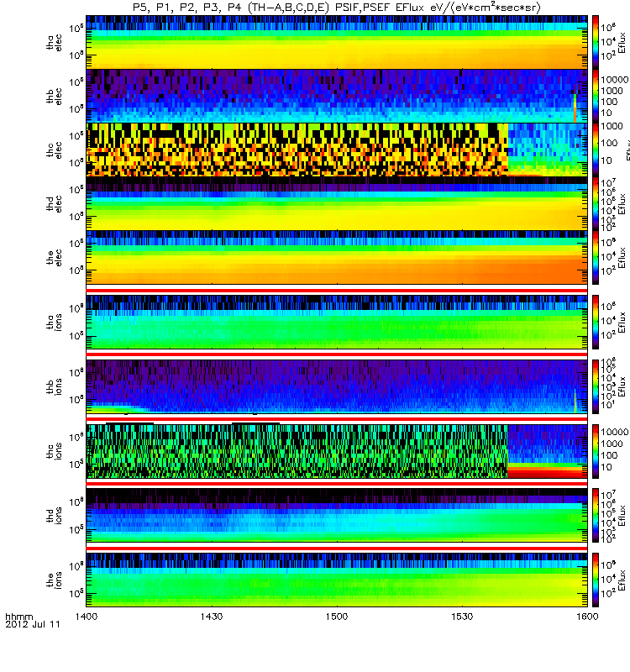Viewport: 630px width, 672px height.
Task: Click the 1400 time axis label
Action: pyautogui.click(x=87, y=617)
